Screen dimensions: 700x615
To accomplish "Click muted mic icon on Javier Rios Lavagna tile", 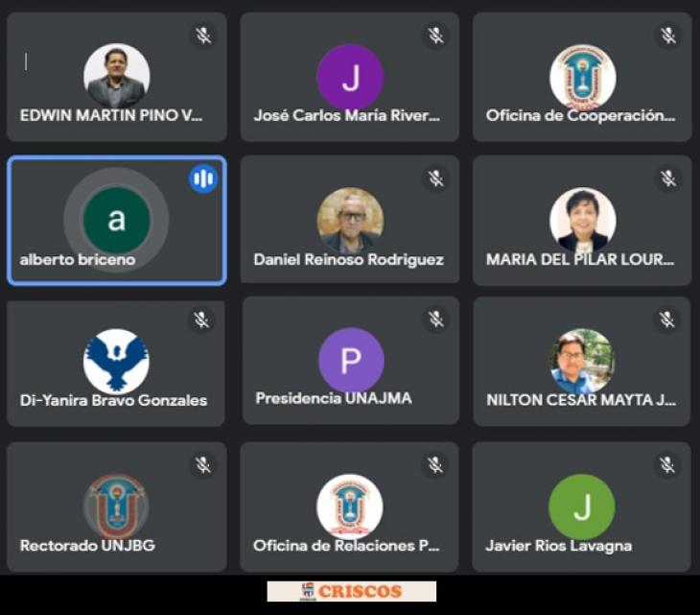I will [667, 464].
